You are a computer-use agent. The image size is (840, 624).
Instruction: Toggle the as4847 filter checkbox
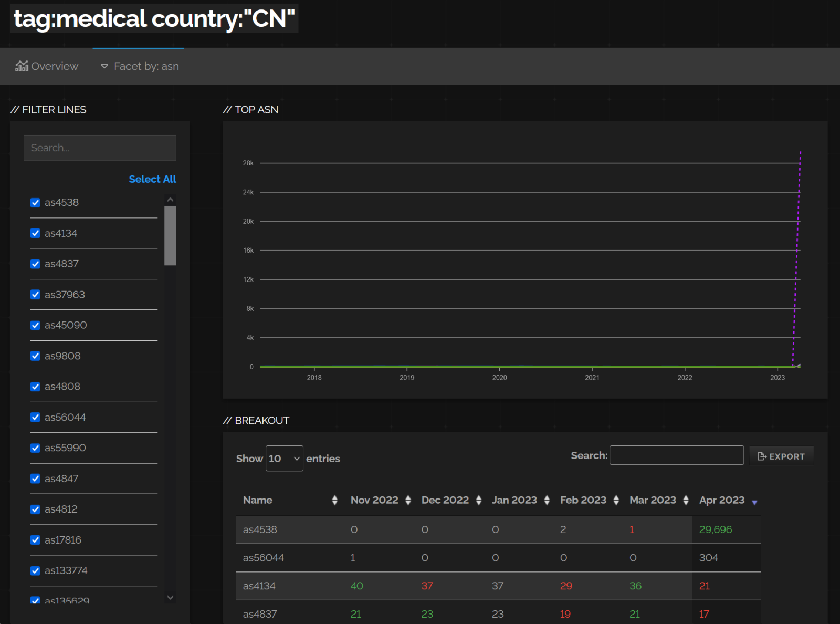(35, 479)
